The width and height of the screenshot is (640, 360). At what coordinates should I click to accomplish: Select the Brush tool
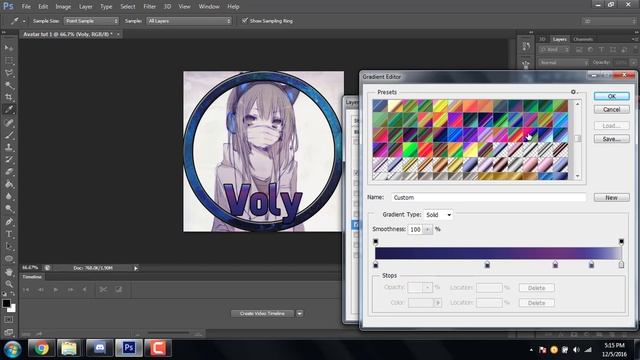click(x=9, y=135)
